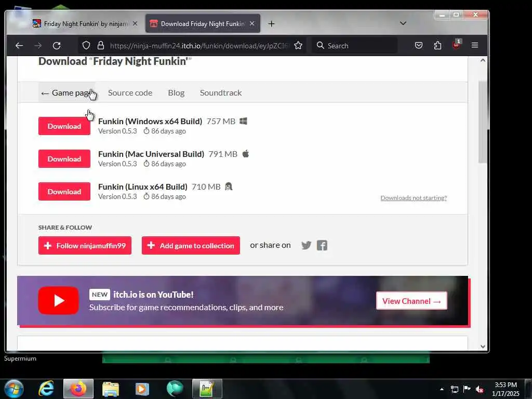This screenshot has width=532, height=399.
Task: Open the Source code tab
Action: (x=130, y=92)
